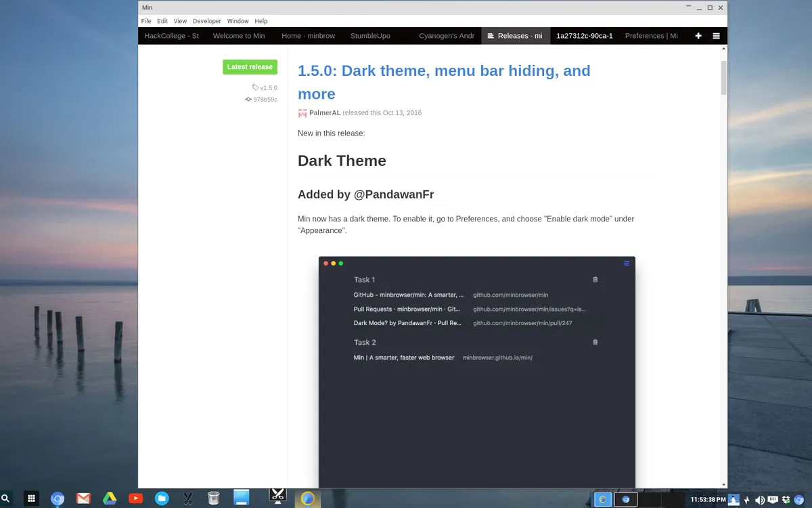Switch to the StumbleUpo tab
The width and height of the screenshot is (812, 508).
coord(370,35)
